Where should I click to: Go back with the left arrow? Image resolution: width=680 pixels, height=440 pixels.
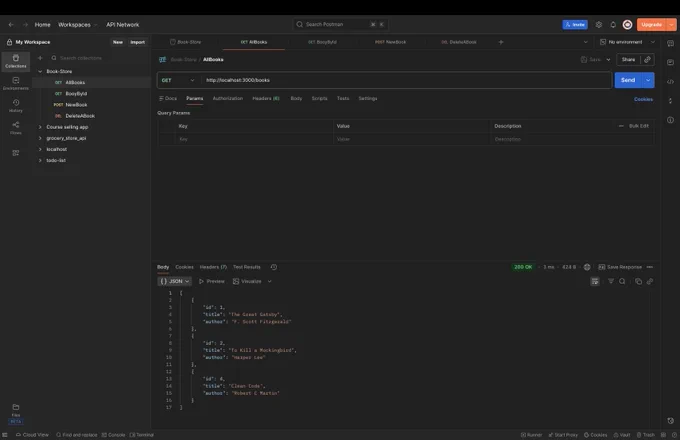click(11, 25)
